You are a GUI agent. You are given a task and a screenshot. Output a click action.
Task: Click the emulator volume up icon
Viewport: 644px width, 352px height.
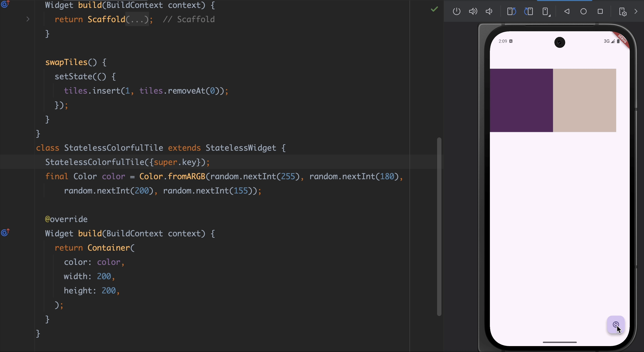473,12
